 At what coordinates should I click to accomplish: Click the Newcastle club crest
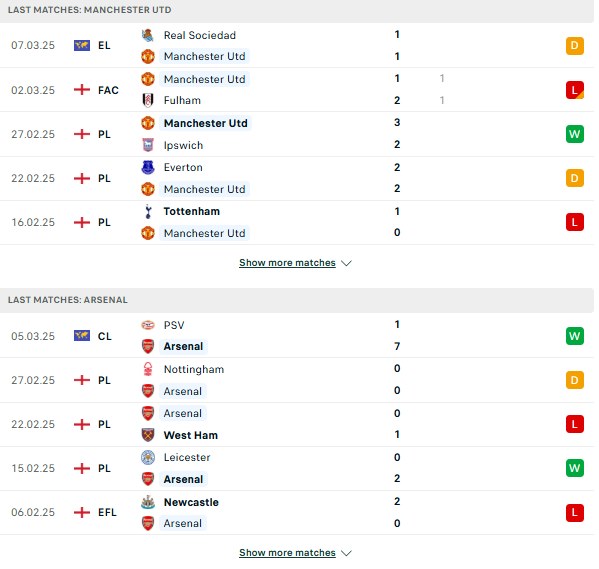148,502
